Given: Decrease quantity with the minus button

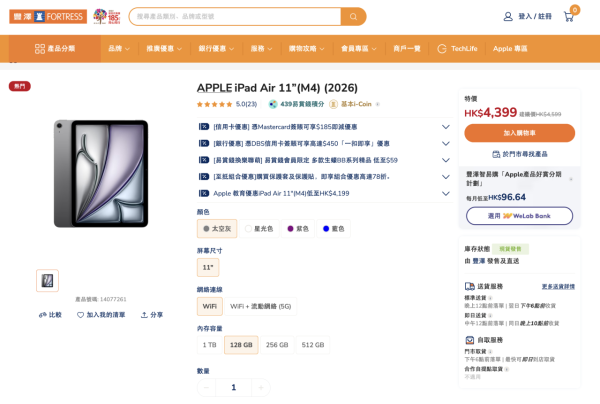Looking at the screenshot, I should 206,388.
